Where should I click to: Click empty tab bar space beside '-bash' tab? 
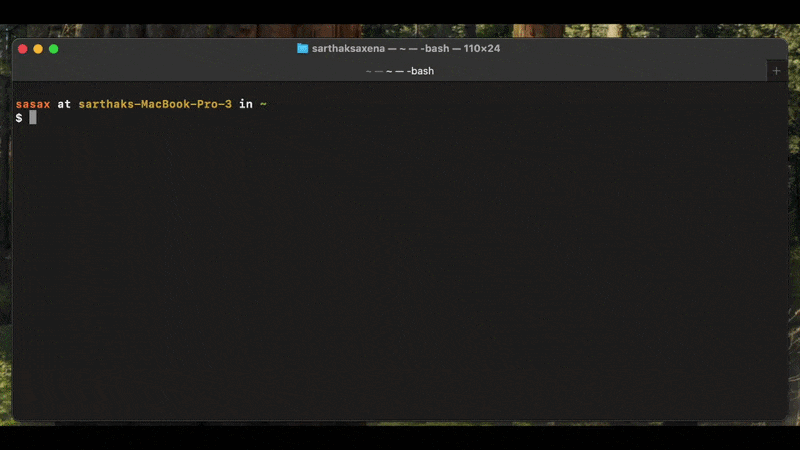(x=612, y=71)
